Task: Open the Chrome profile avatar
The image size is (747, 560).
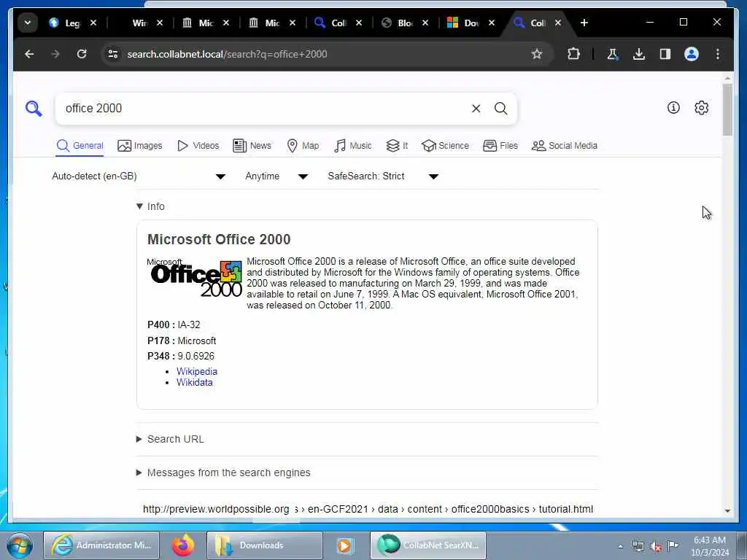Action: 692,54
